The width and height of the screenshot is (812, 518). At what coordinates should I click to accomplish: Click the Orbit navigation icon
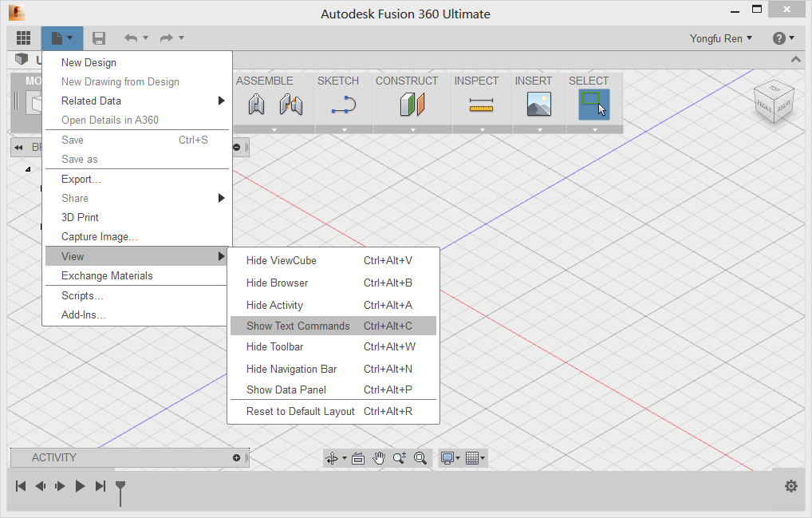click(332, 458)
